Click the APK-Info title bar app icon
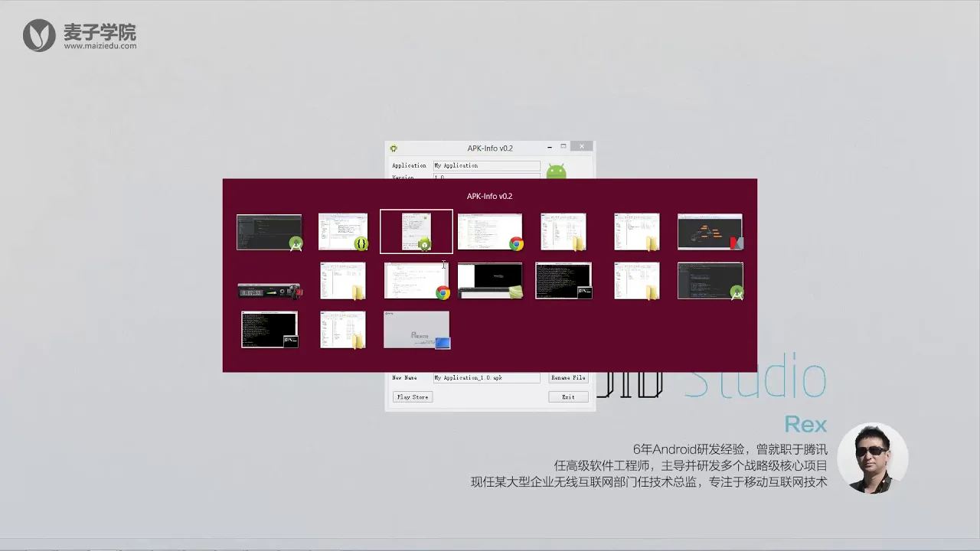Image resolution: width=980 pixels, height=551 pixels. click(394, 148)
